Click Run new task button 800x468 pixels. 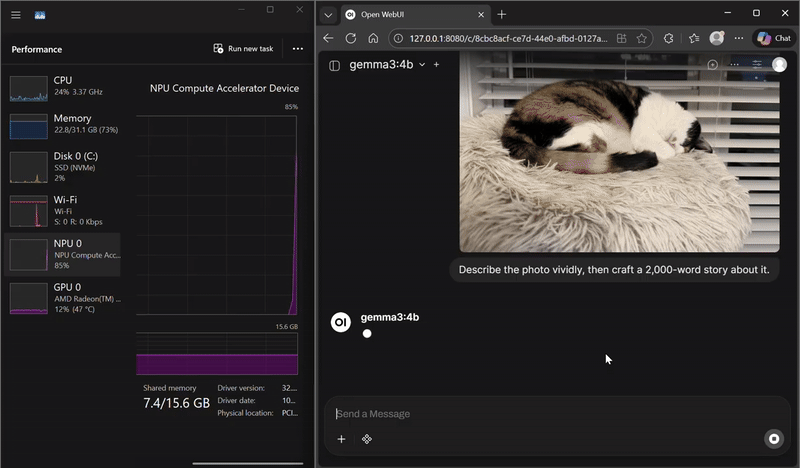[243, 48]
